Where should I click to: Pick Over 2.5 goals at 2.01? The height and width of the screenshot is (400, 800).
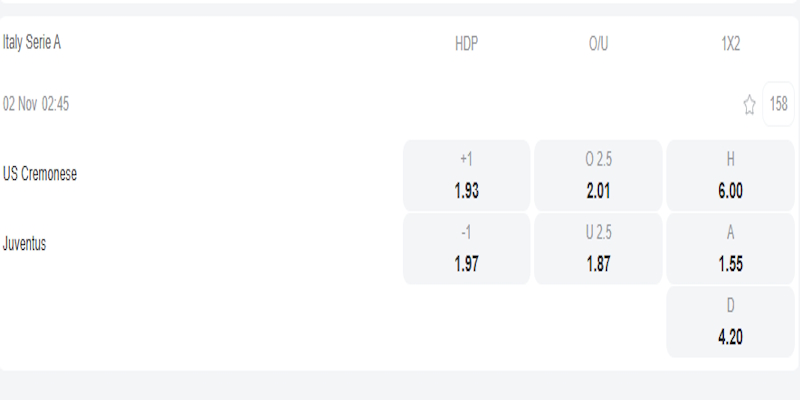[x=598, y=175]
